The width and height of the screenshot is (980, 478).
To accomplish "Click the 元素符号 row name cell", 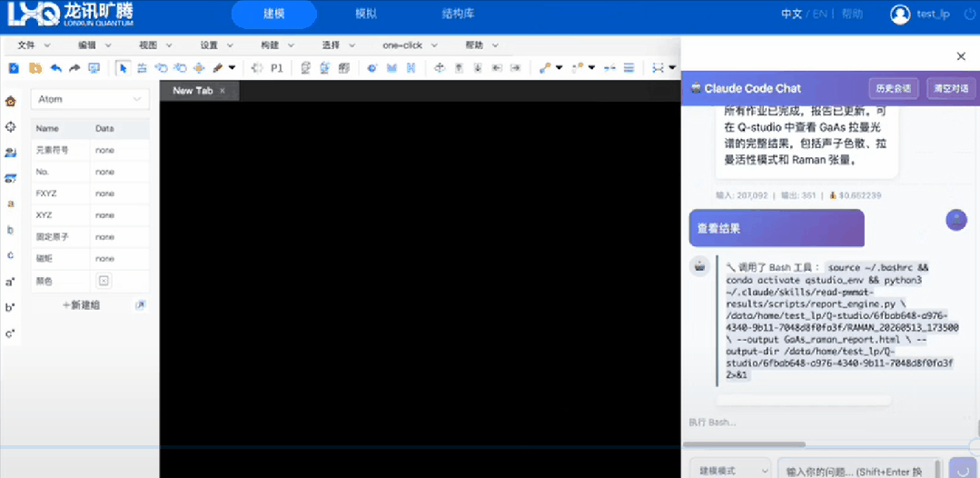I will [x=60, y=150].
